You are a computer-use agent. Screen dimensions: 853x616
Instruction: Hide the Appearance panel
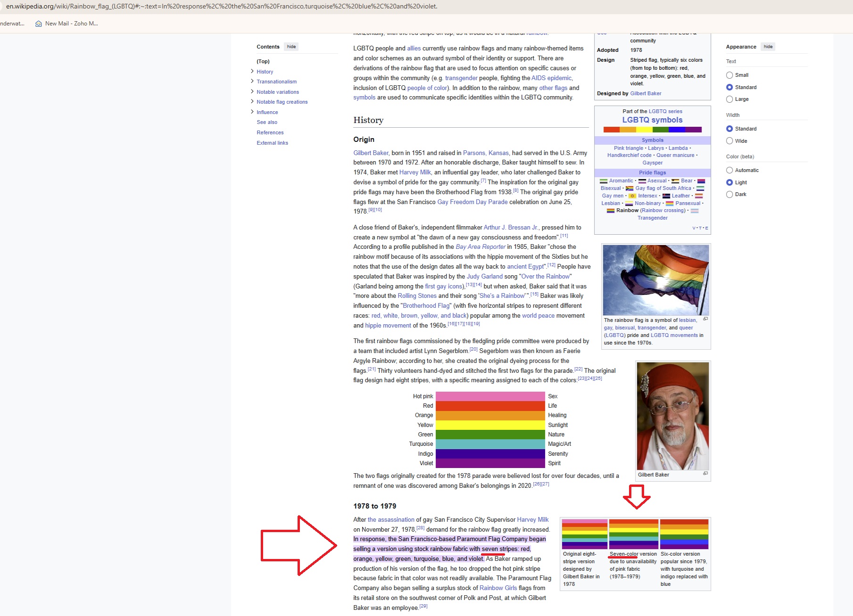click(x=768, y=47)
